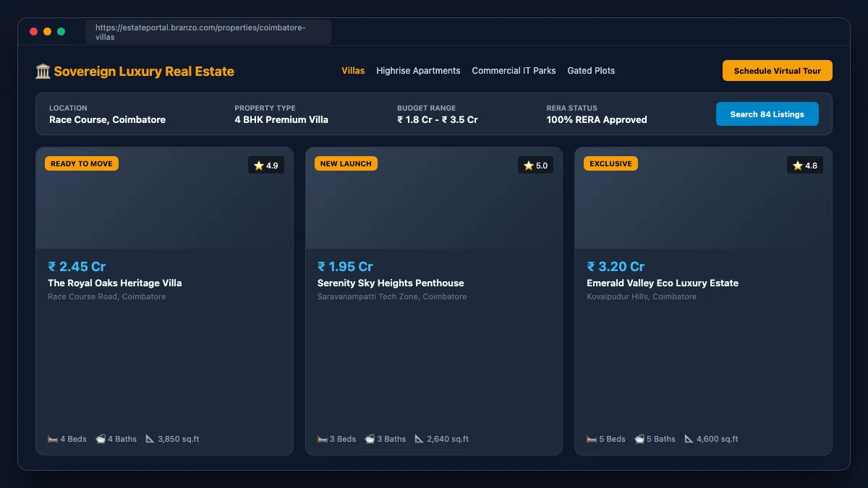The image size is (868, 488).
Task: Open Emerald Valley Eco Luxury Estate title
Action: click(x=663, y=283)
